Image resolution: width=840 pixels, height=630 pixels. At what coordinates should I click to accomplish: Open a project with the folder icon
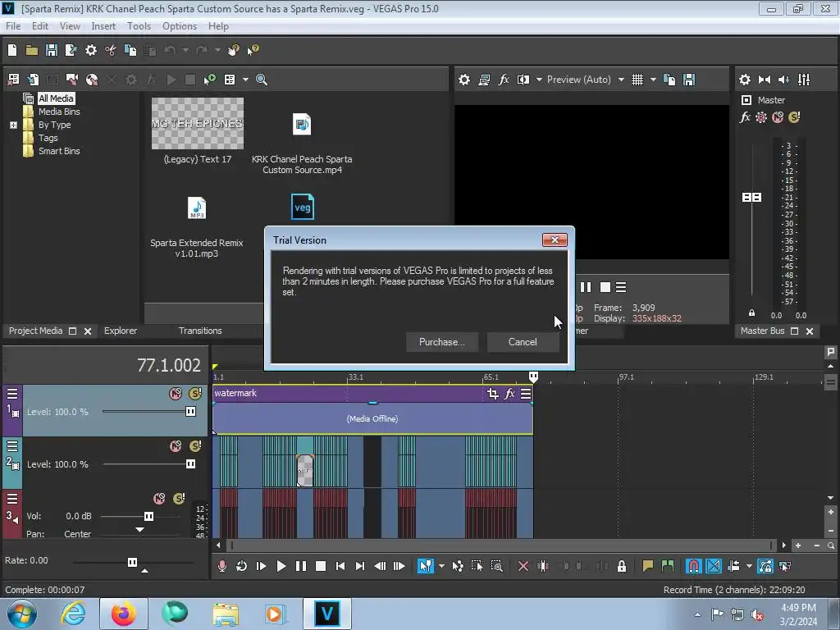click(x=32, y=50)
